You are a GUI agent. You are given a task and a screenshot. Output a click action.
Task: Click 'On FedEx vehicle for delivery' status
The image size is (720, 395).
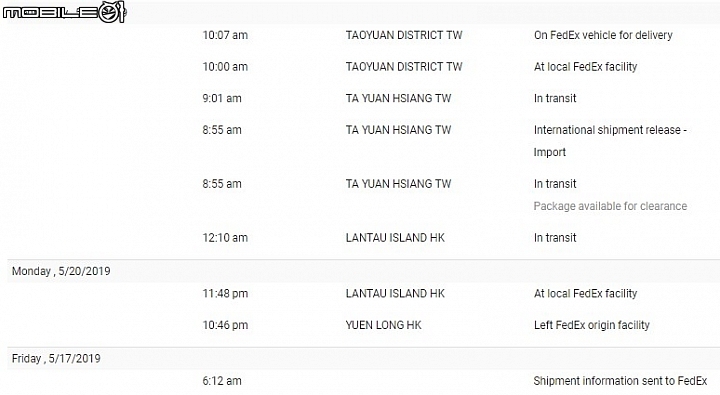click(603, 35)
